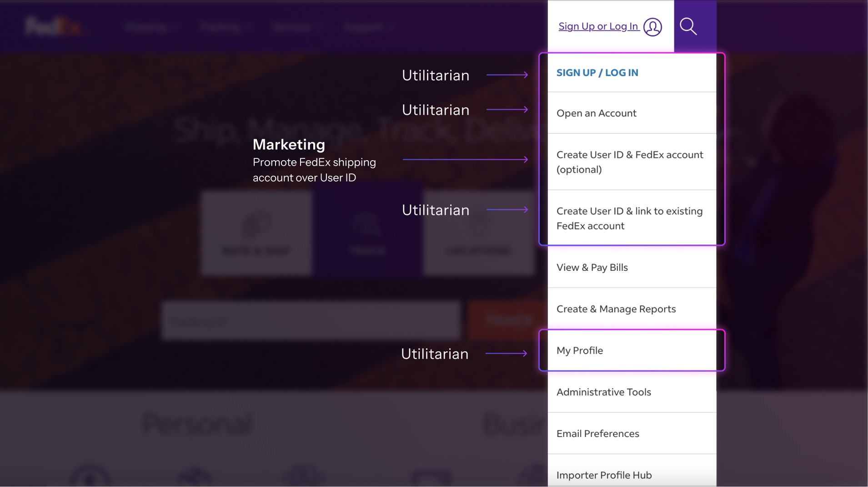This screenshot has width=868, height=487.
Task: Click the blurred FedEx logo
Action: pyautogui.click(x=54, y=26)
